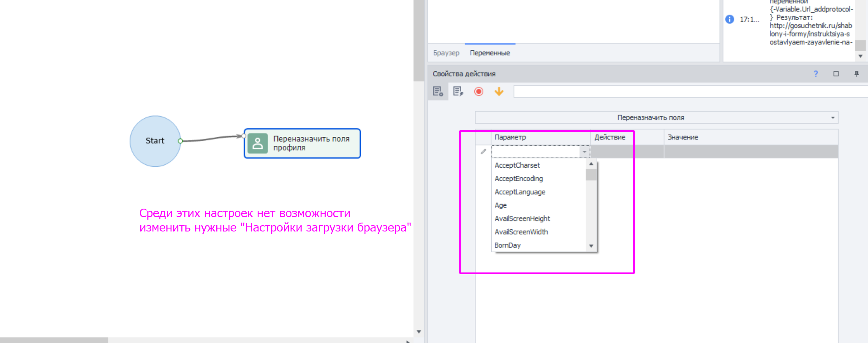This screenshot has width=868, height=343.
Task: Click the Параметр column header
Action: pos(541,137)
